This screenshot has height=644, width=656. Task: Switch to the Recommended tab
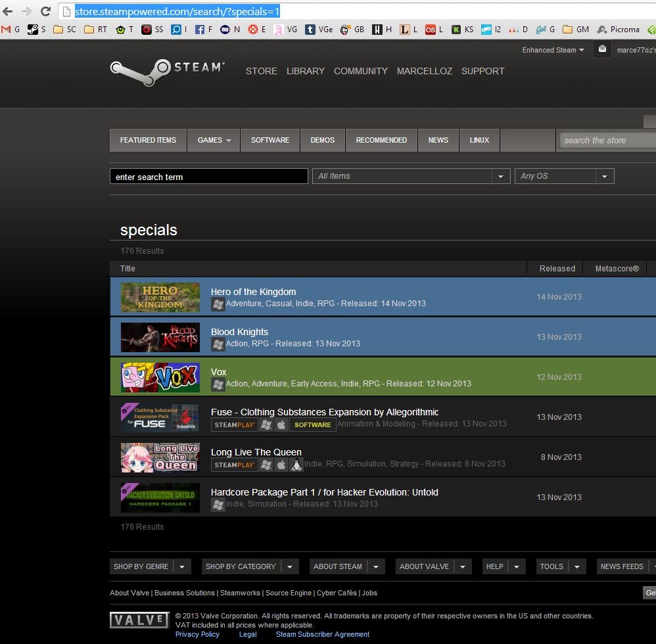(381, 140)
